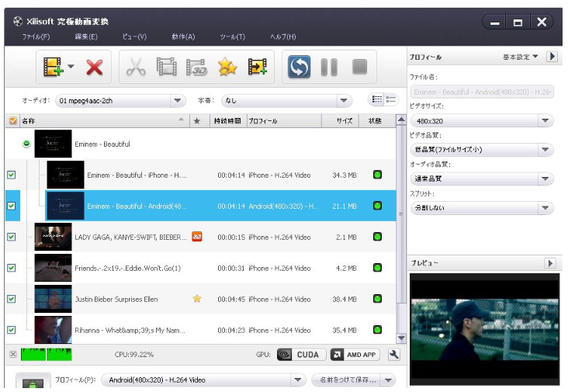568x392 pixels.
Task: Click the Stop conversion button
Action: click(x=360, y=67)
